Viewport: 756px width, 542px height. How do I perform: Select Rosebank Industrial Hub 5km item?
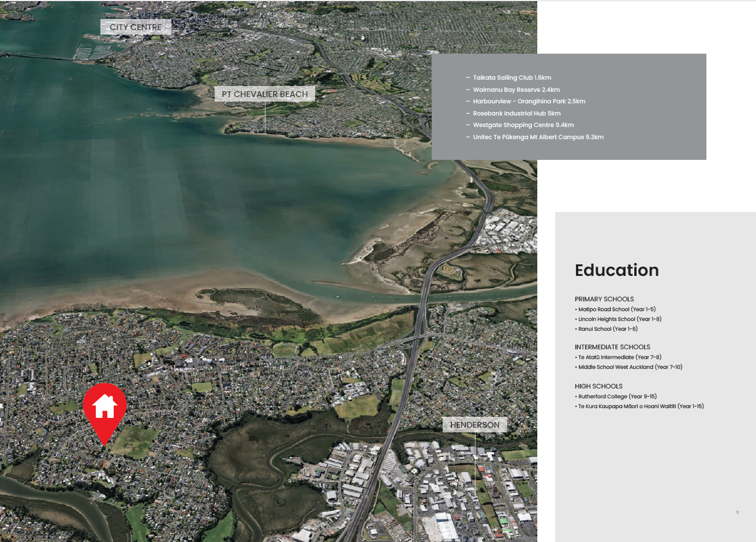coord(517,114)
